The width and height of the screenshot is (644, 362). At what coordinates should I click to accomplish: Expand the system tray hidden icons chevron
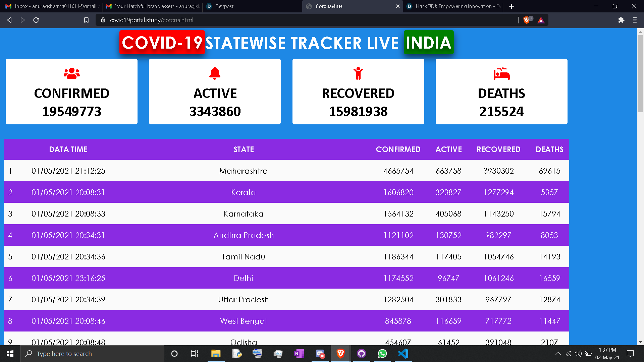click(x=558, y=354)
